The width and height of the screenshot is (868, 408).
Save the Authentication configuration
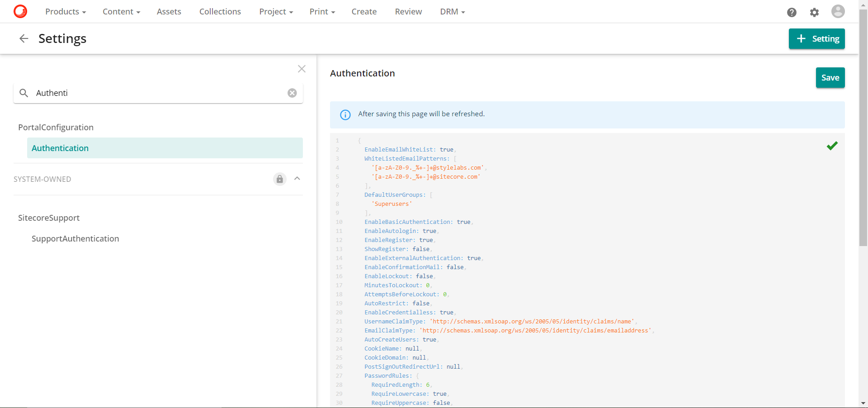830,77
